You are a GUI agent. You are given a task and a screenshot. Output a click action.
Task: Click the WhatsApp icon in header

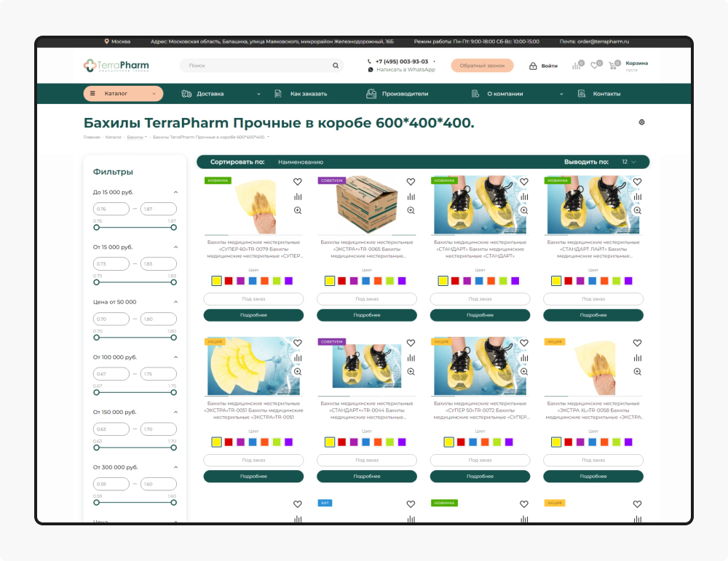tap(371, 70)
